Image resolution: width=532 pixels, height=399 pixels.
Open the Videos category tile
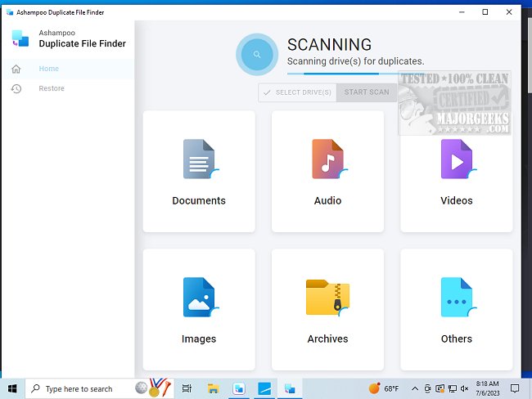456,172
